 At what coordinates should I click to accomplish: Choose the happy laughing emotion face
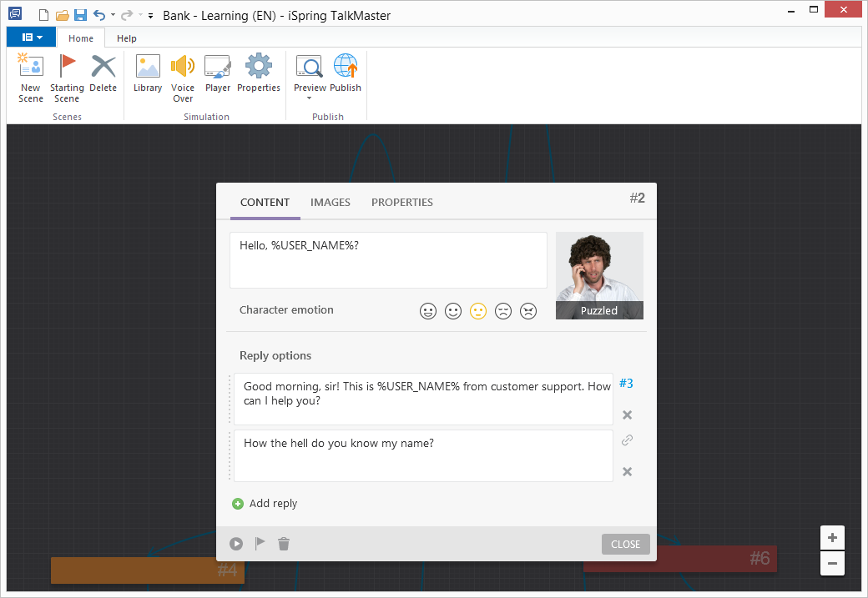428,311
